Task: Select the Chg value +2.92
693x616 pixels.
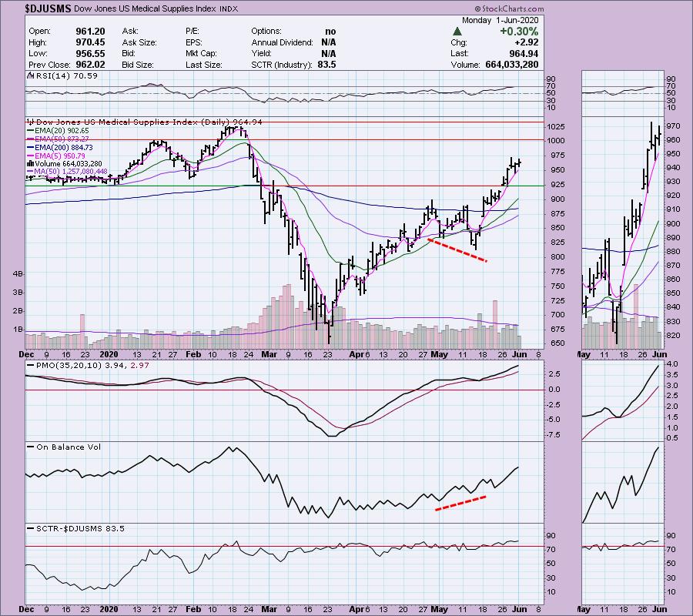Action: click(x=525, y=42)
